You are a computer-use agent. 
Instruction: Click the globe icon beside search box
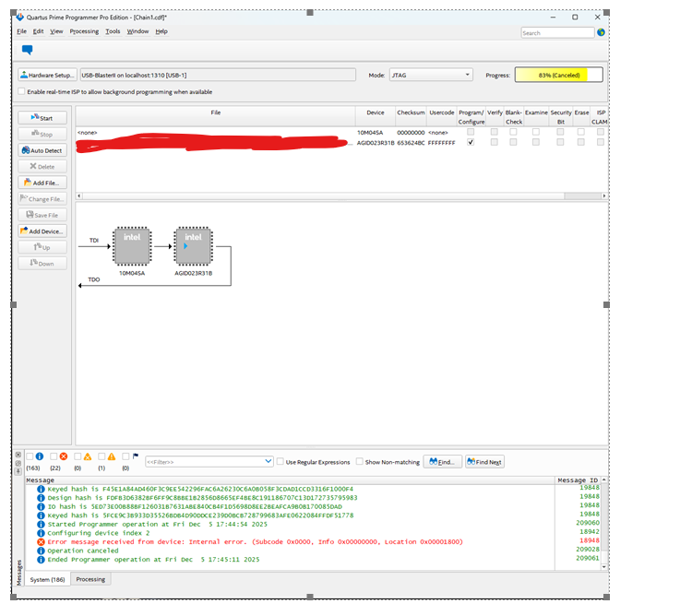tap(602, 32)
